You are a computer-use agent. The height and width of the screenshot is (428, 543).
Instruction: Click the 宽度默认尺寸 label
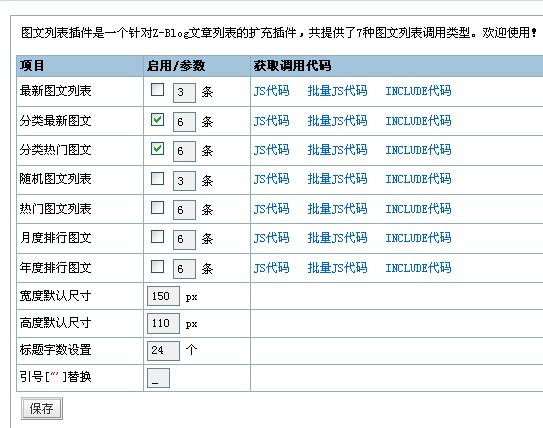point(55,296)
